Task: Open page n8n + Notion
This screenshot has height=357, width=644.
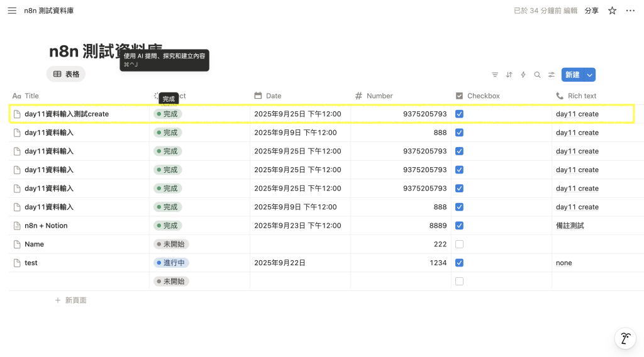Action: (x=46, y=226)
